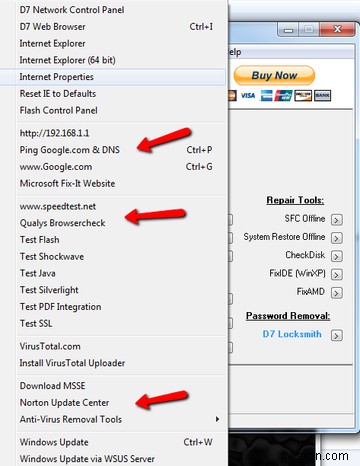Open Microsoft Fix-It Website entry
Screen dimensions: 360x466
pyautogui.click(x=113, y=183)
